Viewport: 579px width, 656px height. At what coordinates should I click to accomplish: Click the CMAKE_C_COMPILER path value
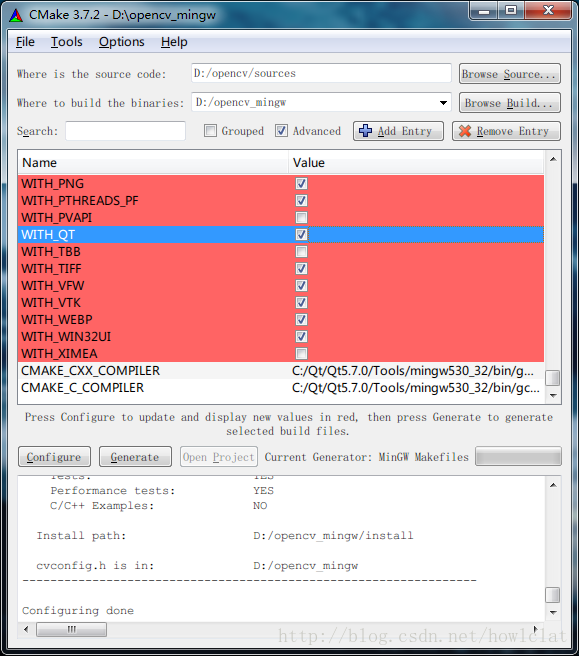(x=415, y=388)
